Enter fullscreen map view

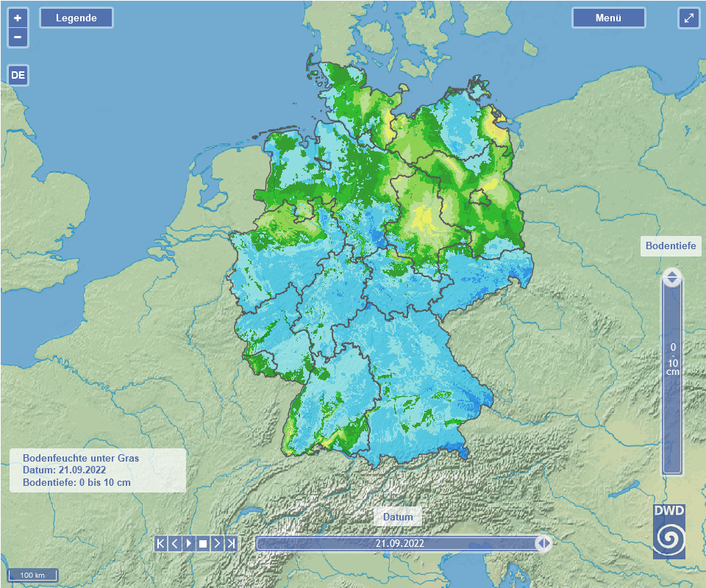[x=688, y=18]
